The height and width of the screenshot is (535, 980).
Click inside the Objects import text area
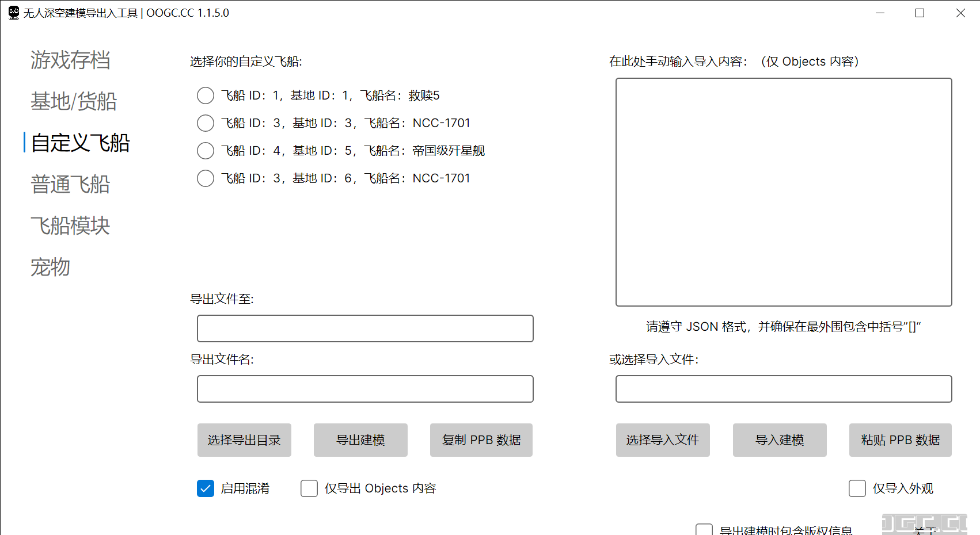[x=784, y=192]
